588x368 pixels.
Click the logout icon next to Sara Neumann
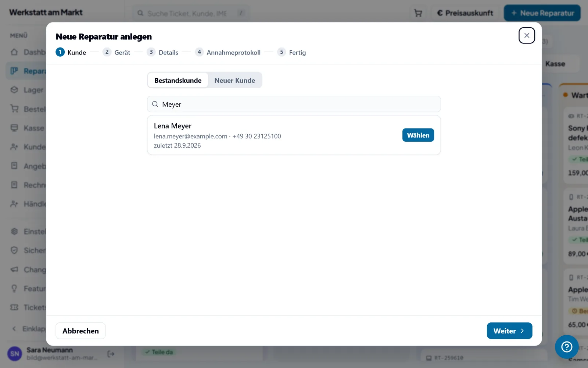111,354
